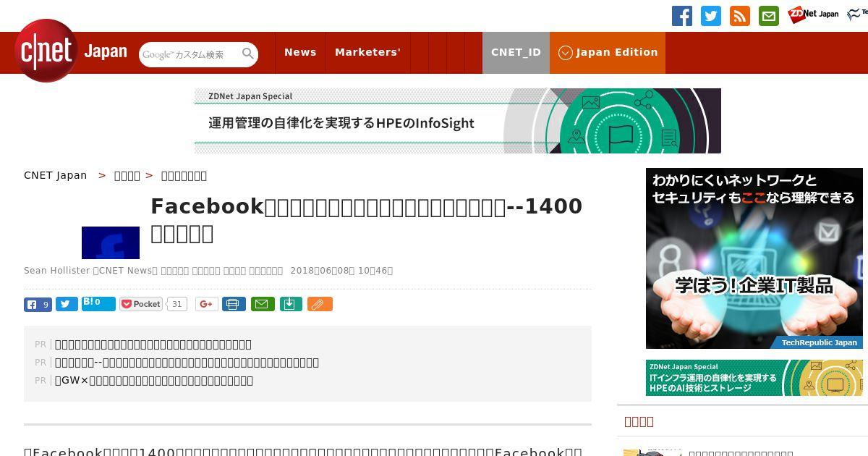868x456 pixels.
Task: Open the RSS feed icon
Action: [x=740, y=16]
